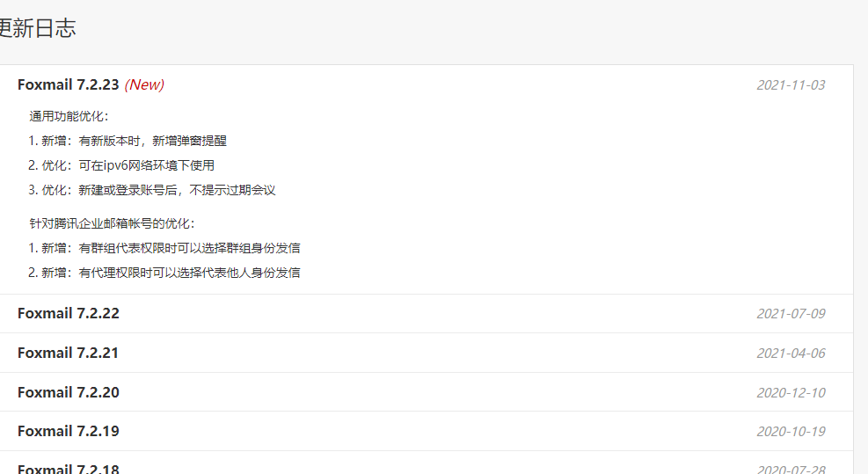
Task: Select the line 优化：新建或登录账号后，不提示过期会议
Action: click(x=151, y=191)
